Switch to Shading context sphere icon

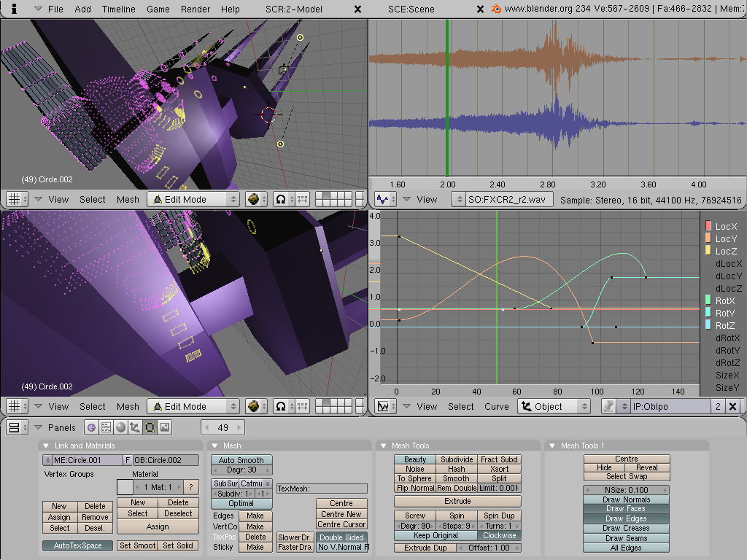(x=120, y=428)
